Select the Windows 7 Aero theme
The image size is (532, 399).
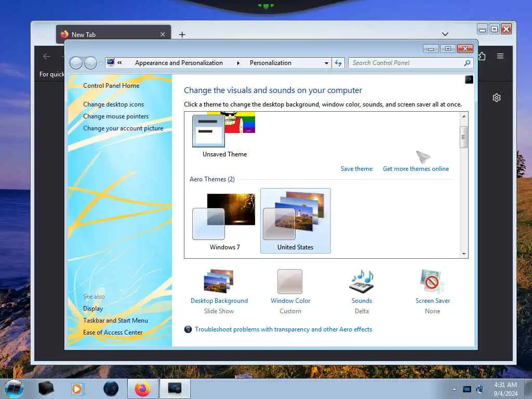point(224,221)
